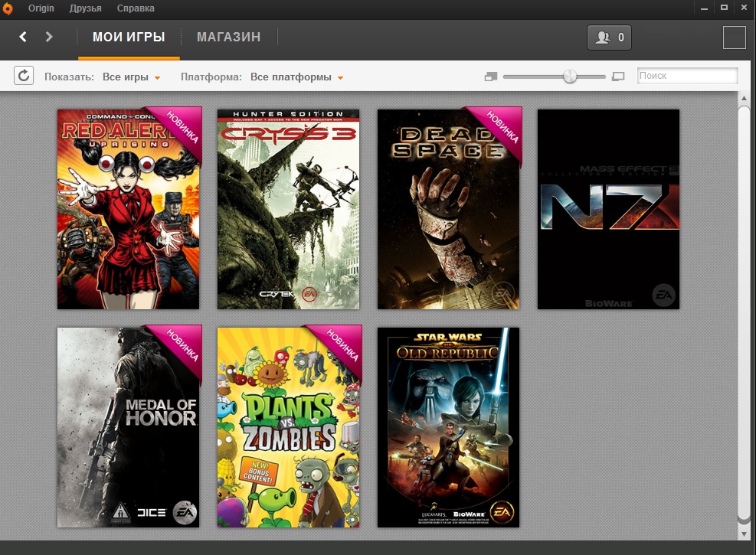This screenshot has width=756, height=555.
Task: Maximize the Origin window
Action: (x=724, y=8)
